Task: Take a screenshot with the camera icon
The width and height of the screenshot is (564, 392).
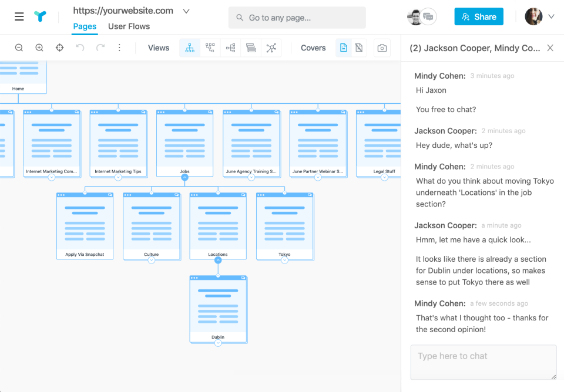Action: [x=382, y=48]
